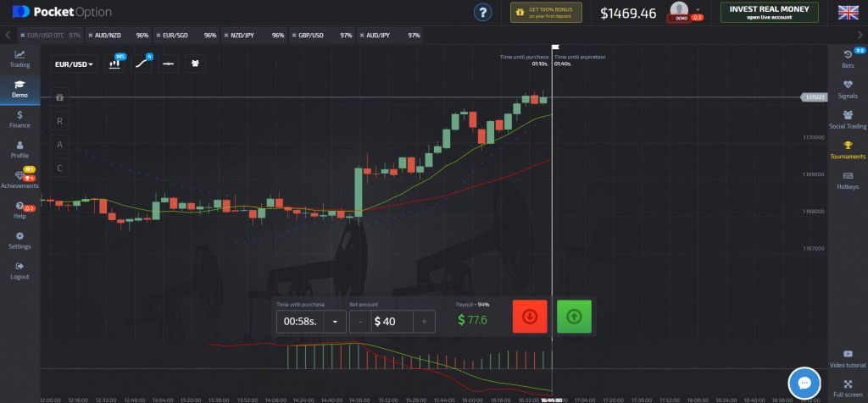
Task: Click the $40 bet amount field
Action: point(392,322)
